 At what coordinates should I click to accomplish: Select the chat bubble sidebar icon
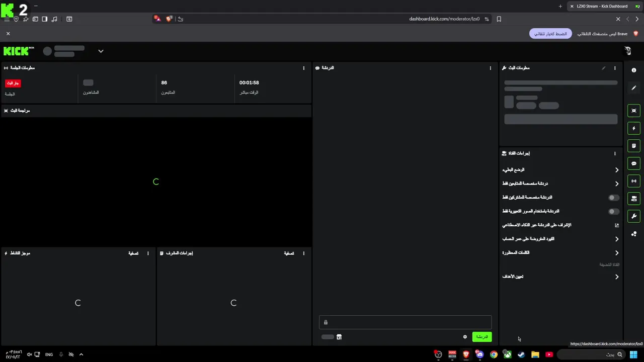[634, 163]
